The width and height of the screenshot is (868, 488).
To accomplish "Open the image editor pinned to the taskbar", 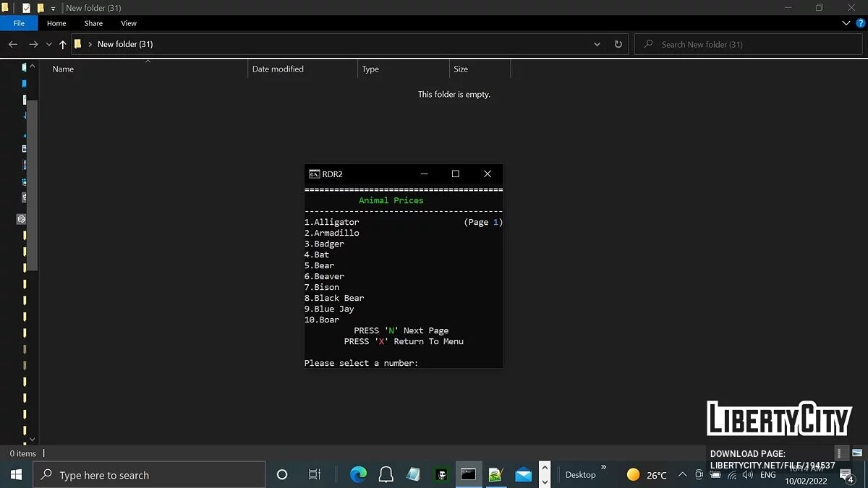I will point(496,474).
